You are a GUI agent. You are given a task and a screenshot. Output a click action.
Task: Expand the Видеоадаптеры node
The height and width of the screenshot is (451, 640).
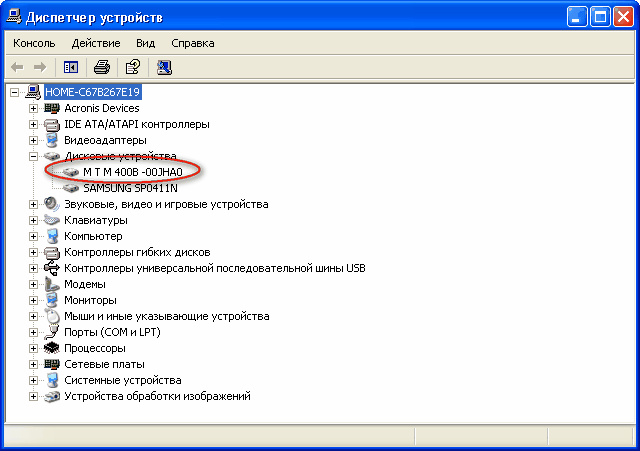(x=33, y=140)
